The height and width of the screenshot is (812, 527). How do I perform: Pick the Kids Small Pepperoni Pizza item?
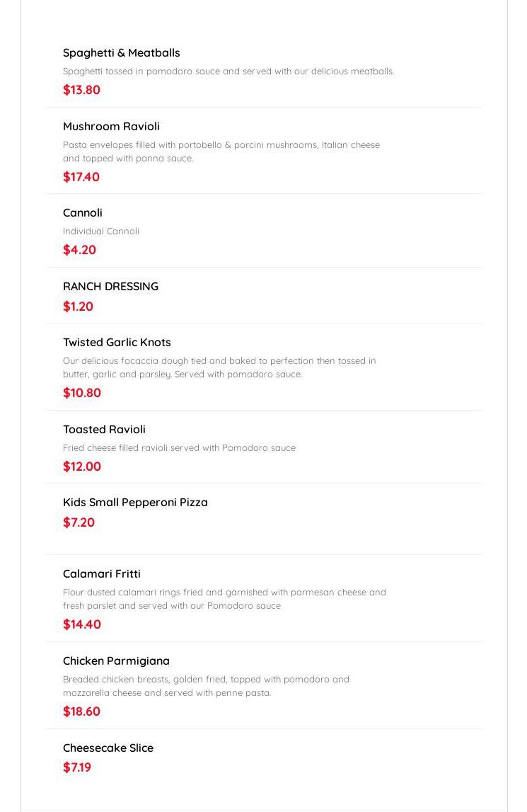tap(135, 503)
